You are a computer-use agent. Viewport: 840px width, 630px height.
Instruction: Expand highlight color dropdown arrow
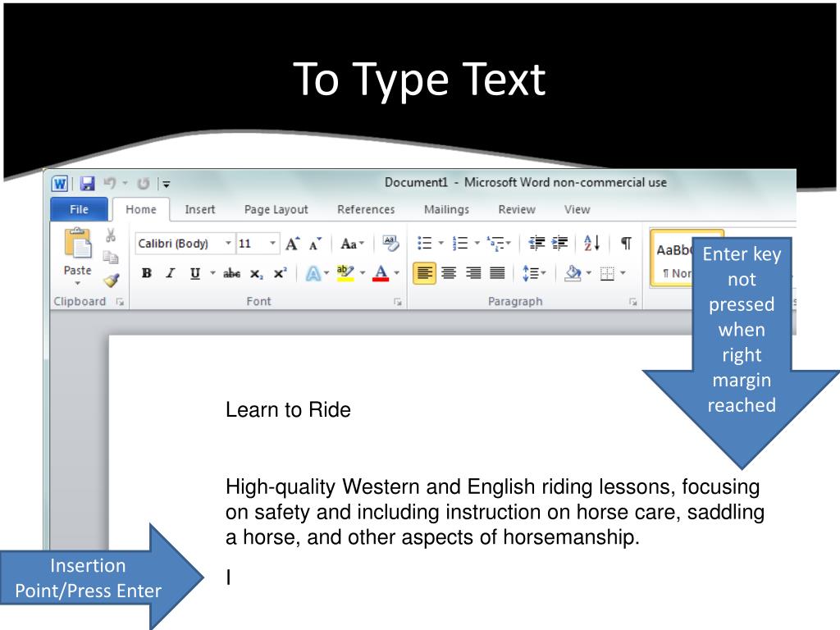[363, 273]
